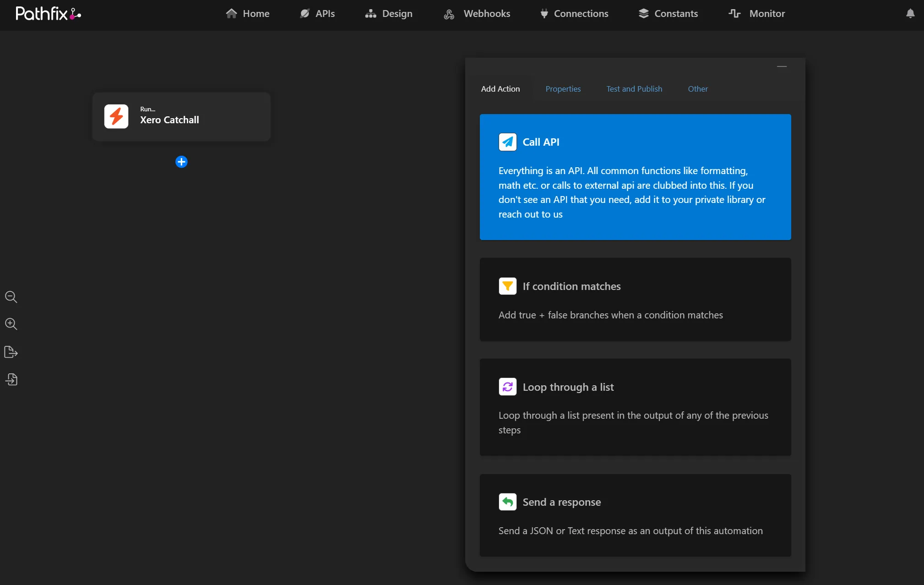
Task: Click 'Send a JSON or Text response' description
Action: click(630, 531)
